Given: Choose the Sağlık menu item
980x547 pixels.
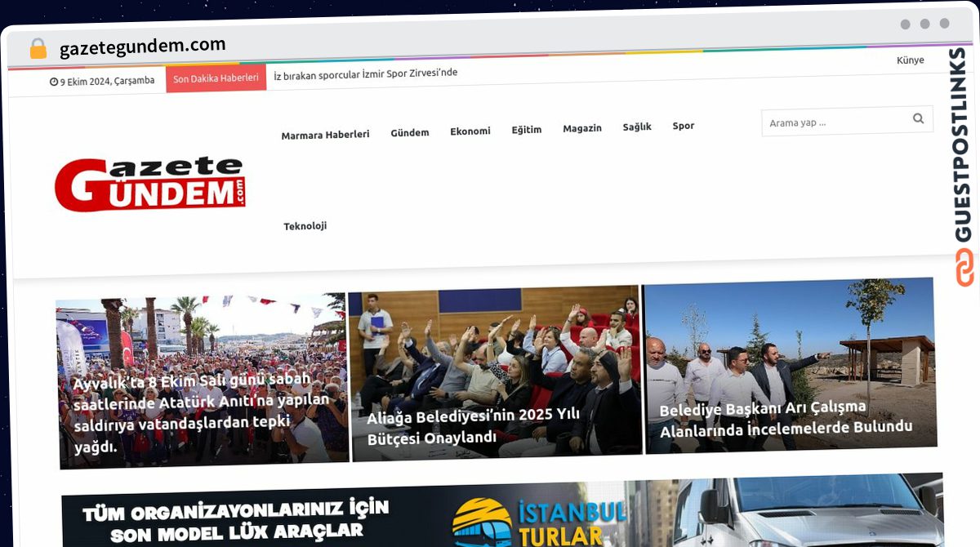Looking at the screenshot, I should coord(637,127).
